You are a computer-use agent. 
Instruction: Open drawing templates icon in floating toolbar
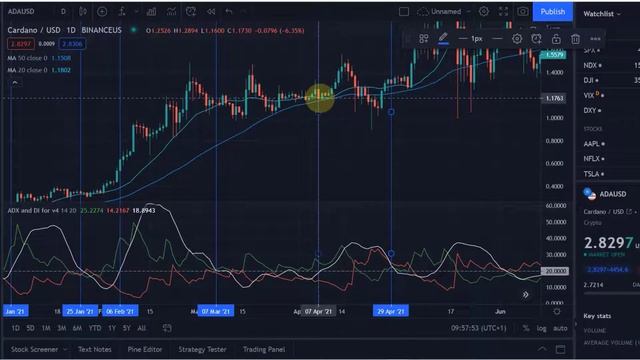click(424, 39)
